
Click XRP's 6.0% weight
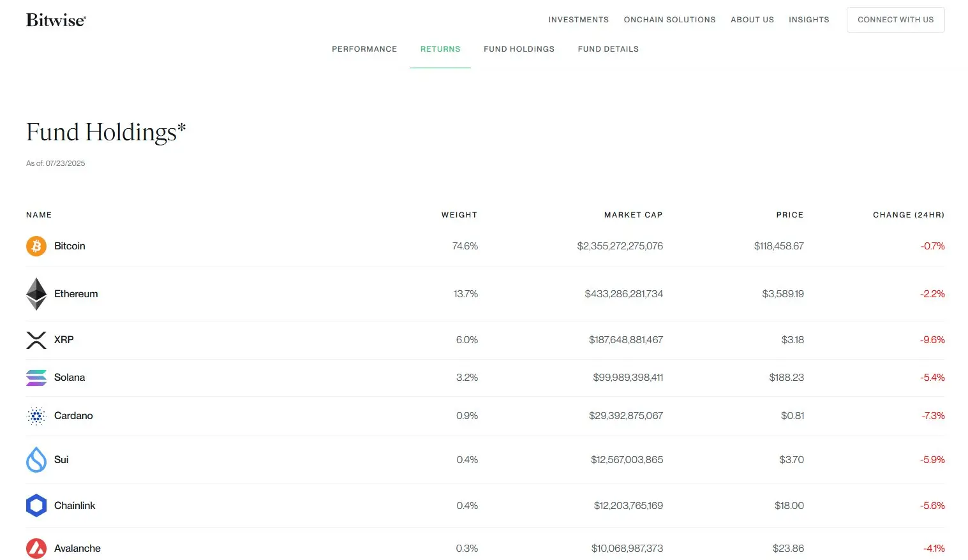pyautogui.click(x=467, y=340)
